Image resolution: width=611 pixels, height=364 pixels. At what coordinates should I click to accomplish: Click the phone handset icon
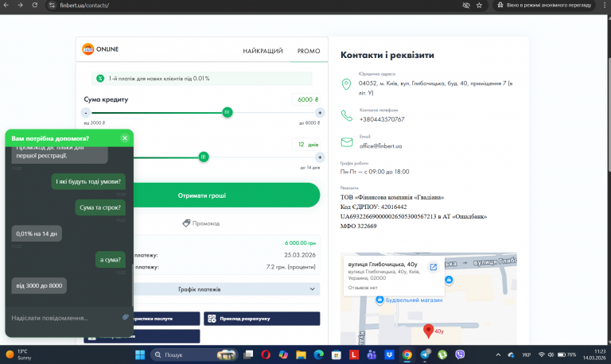point(346,115)
